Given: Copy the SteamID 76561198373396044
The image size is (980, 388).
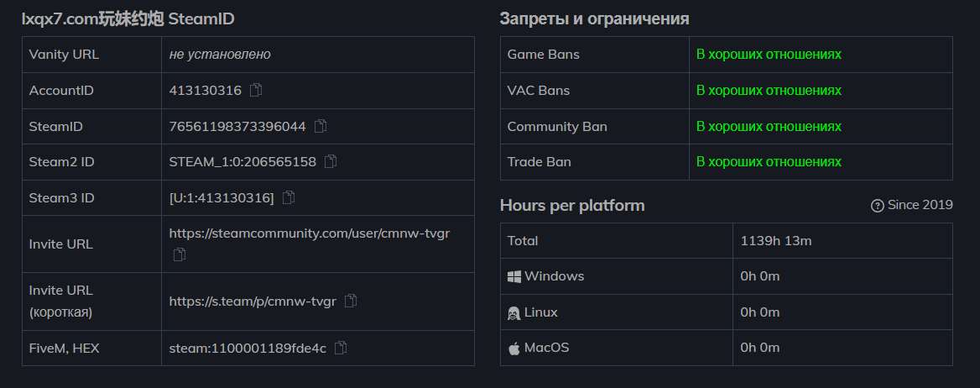Looking at the screenshot, I should point(321,126).
